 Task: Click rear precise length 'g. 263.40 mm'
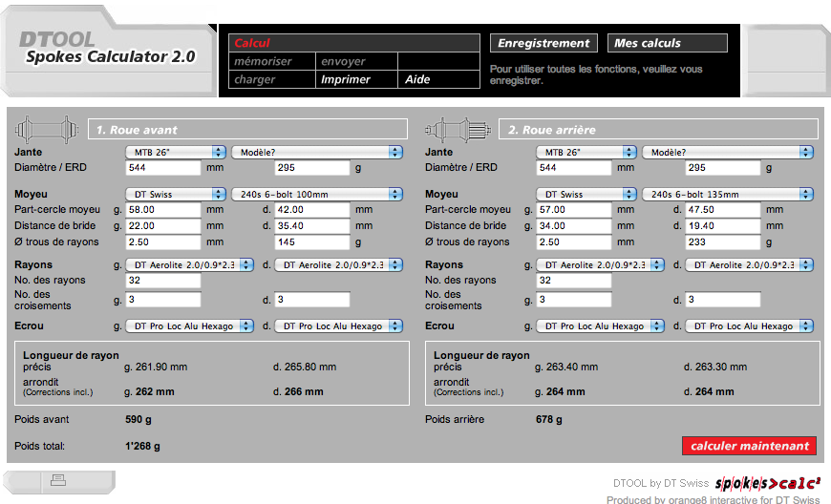pyautogui.click(x=566, y=367)
